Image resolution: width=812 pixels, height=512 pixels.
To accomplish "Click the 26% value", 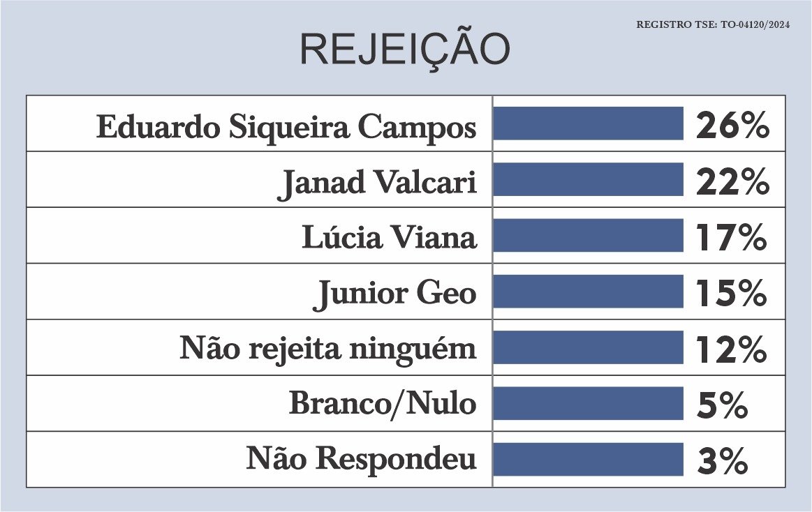I will click(x=732, y=126).
